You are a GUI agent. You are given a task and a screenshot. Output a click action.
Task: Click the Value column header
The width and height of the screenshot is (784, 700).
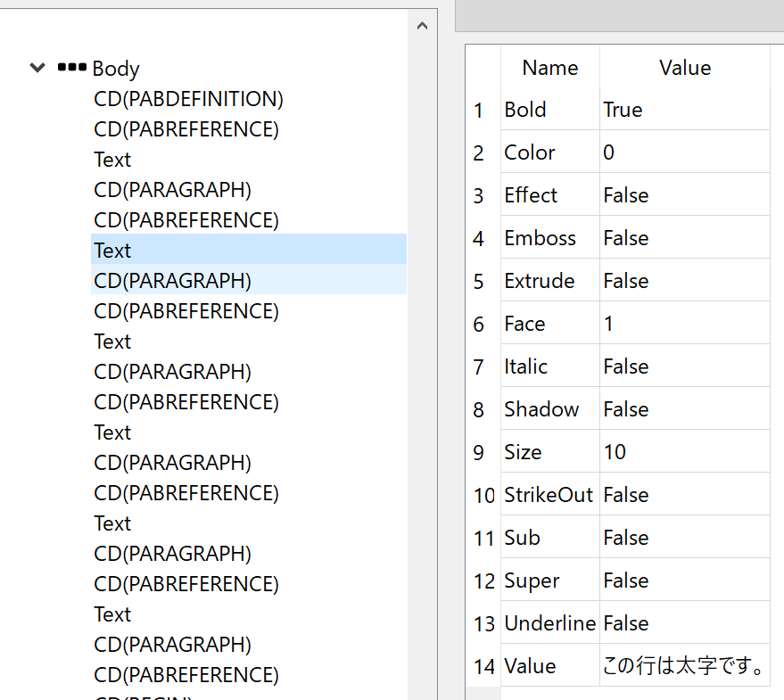coord(684,68)
